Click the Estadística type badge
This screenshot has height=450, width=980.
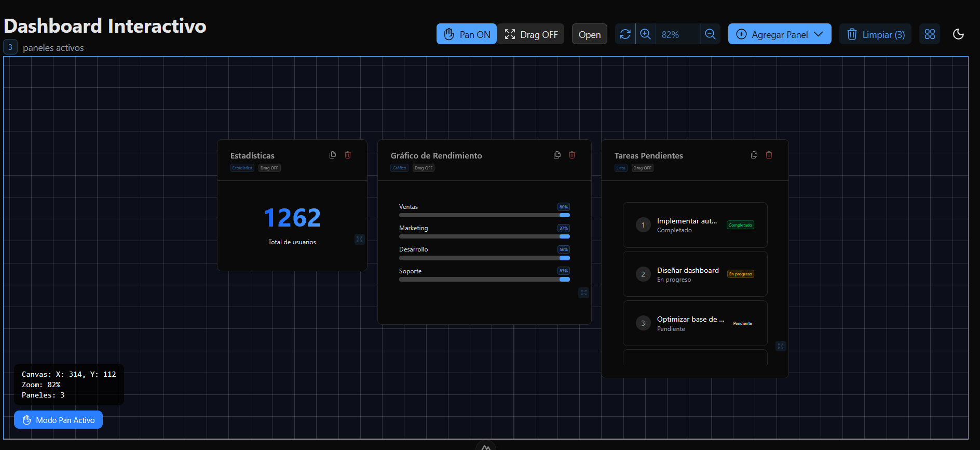pos(242,168)
